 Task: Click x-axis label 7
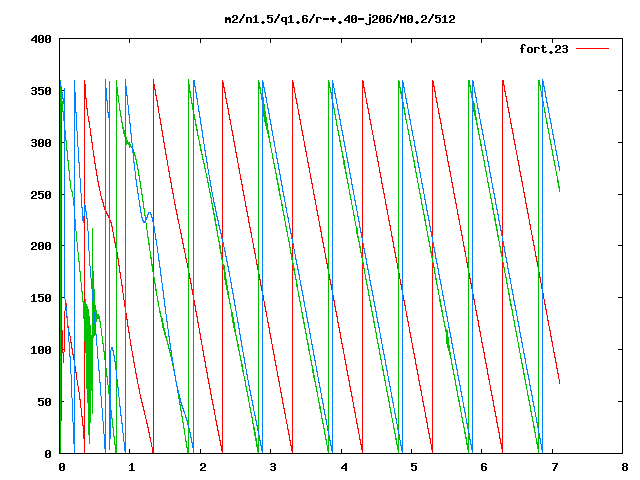click(x=555, y=467)
